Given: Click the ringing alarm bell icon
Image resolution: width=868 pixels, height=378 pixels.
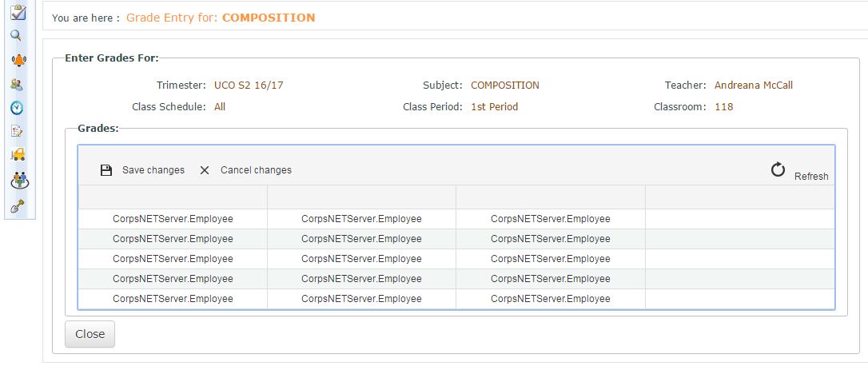Looking at the screenshot, I should pos(18,60).
